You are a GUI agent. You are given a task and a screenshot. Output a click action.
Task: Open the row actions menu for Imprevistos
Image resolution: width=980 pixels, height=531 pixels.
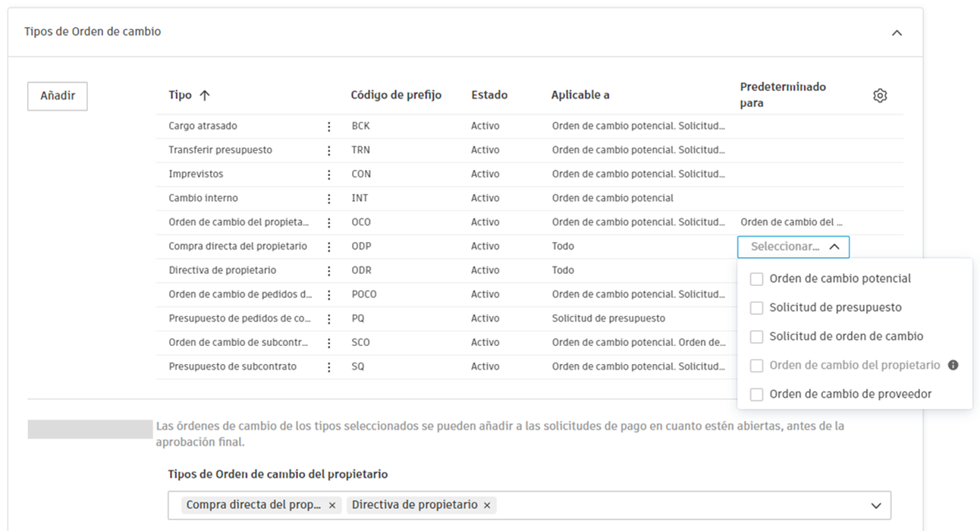(328, 174)
